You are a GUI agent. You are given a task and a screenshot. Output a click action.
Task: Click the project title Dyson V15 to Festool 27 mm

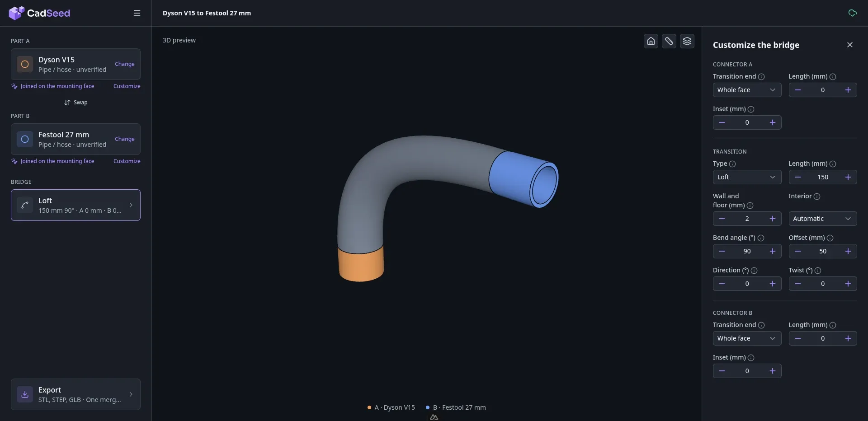click(x=207, y=13)
